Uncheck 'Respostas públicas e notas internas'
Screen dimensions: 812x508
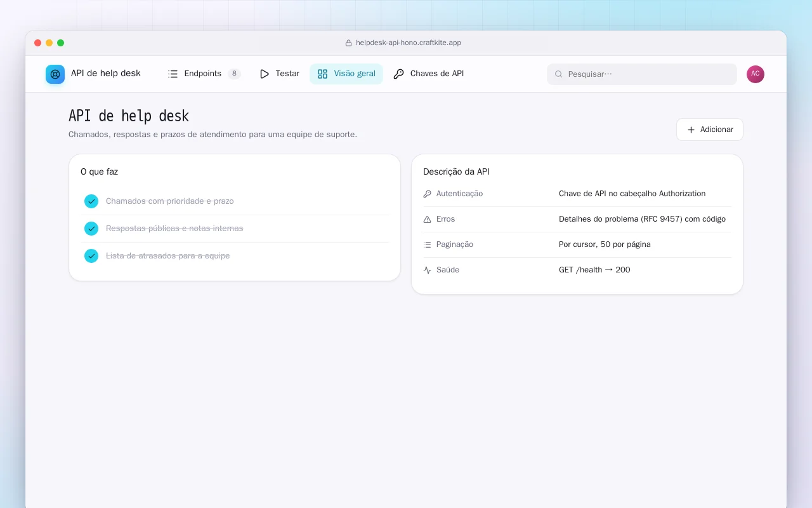91,229
